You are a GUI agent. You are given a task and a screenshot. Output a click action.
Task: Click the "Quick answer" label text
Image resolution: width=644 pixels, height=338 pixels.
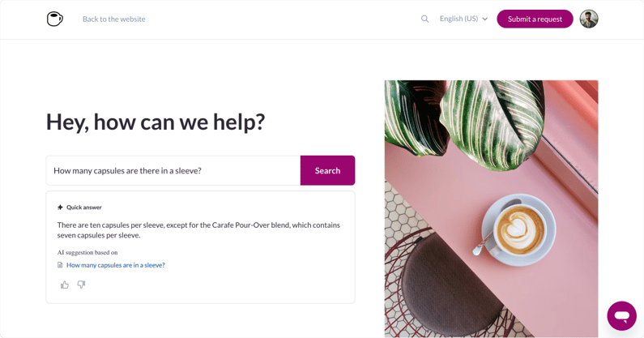pos(84,208)
